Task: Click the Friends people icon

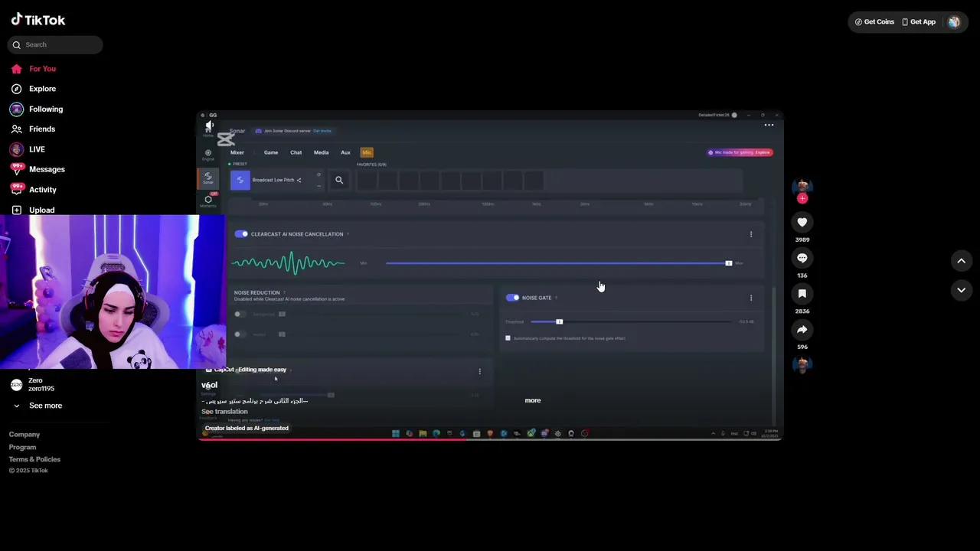Action: pos(16,129)
